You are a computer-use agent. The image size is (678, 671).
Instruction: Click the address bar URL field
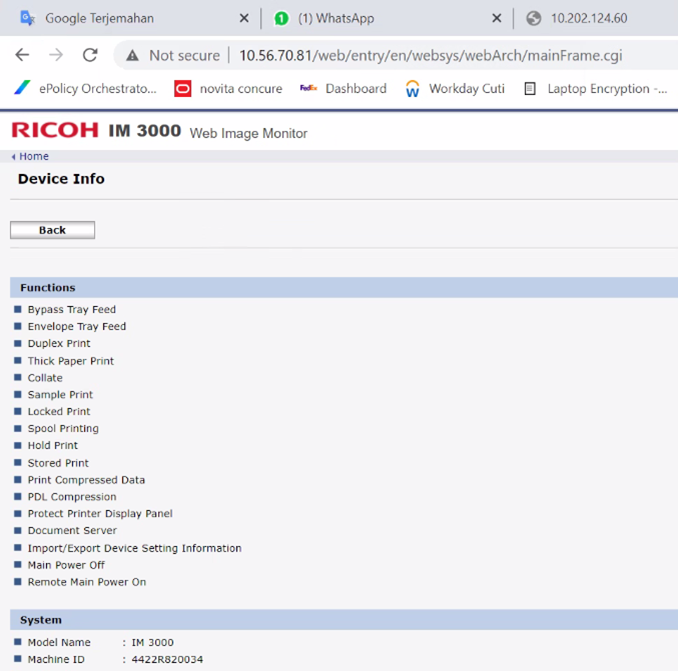[x=431, y=55]
